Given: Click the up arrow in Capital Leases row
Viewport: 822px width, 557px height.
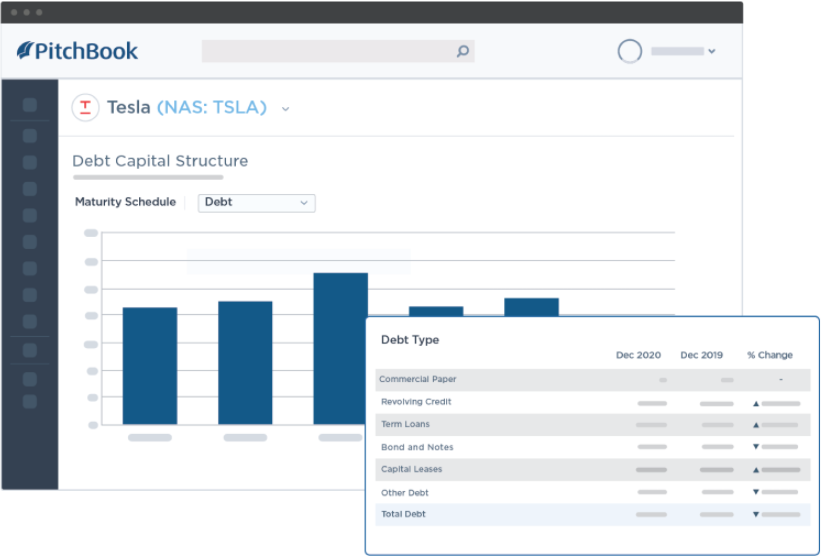Looking at the screenshot, I should click(756, 471).
